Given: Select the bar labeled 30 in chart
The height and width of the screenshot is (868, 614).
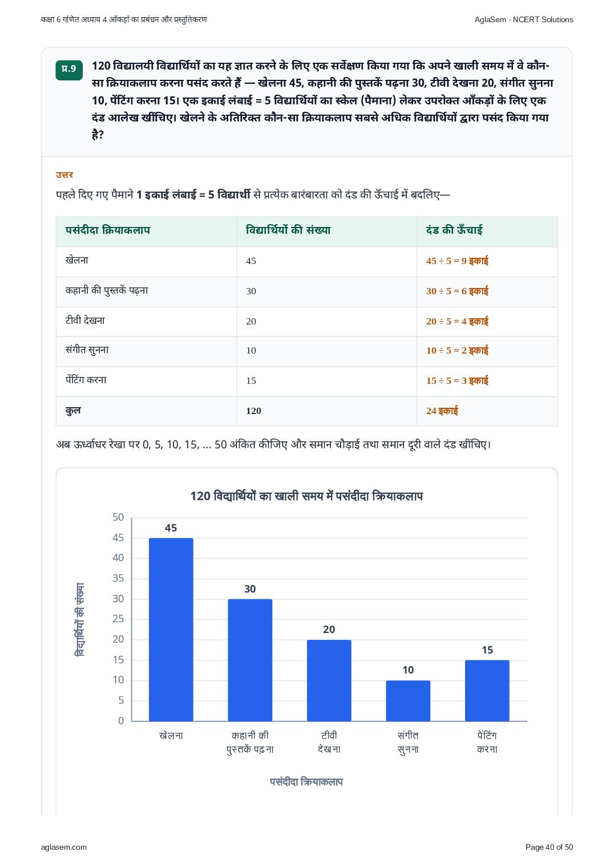Looking at the screenshot, I should 250,660.
